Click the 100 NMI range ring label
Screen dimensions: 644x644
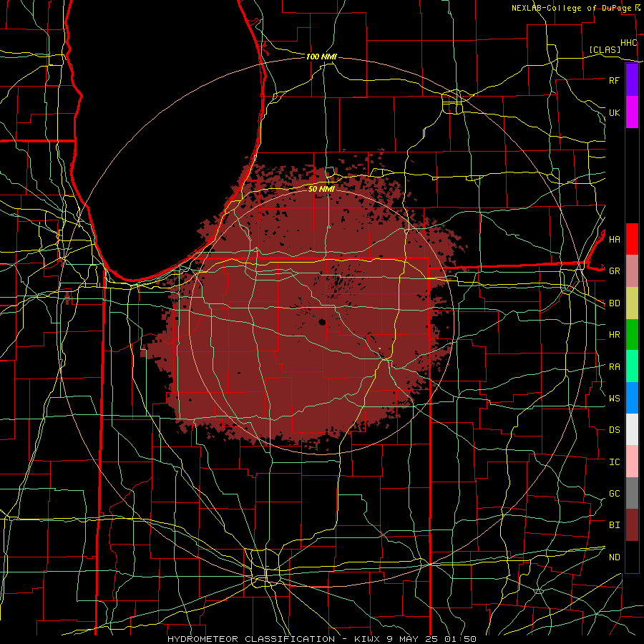(321, 57)
